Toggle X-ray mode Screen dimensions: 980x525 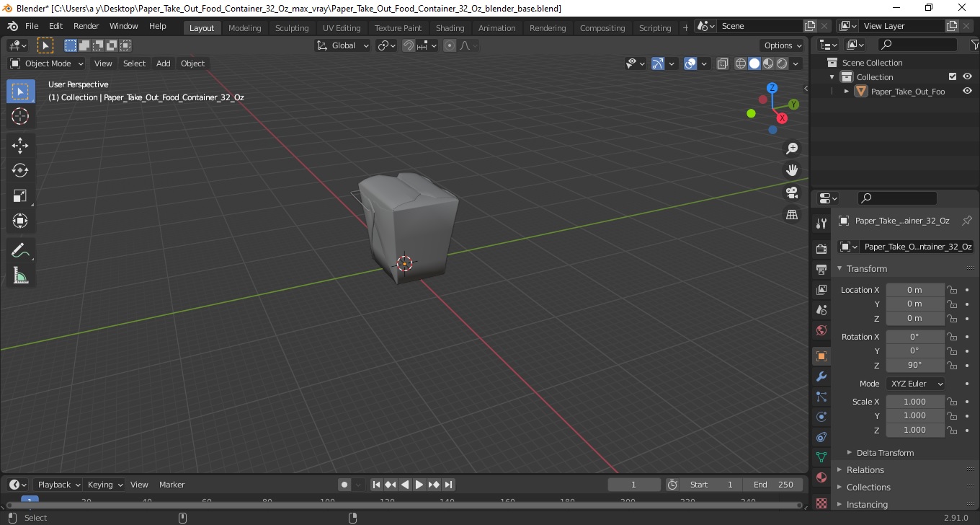point(723,63)
